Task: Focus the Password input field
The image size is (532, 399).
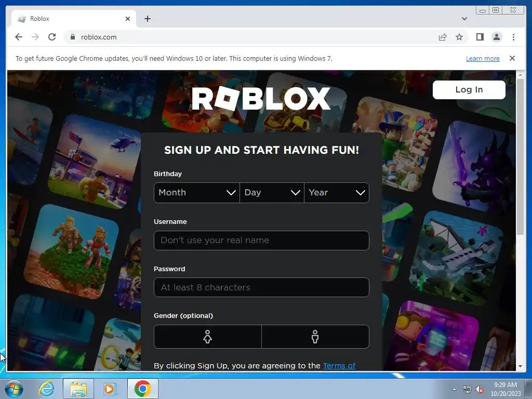Action: (261, 287)
